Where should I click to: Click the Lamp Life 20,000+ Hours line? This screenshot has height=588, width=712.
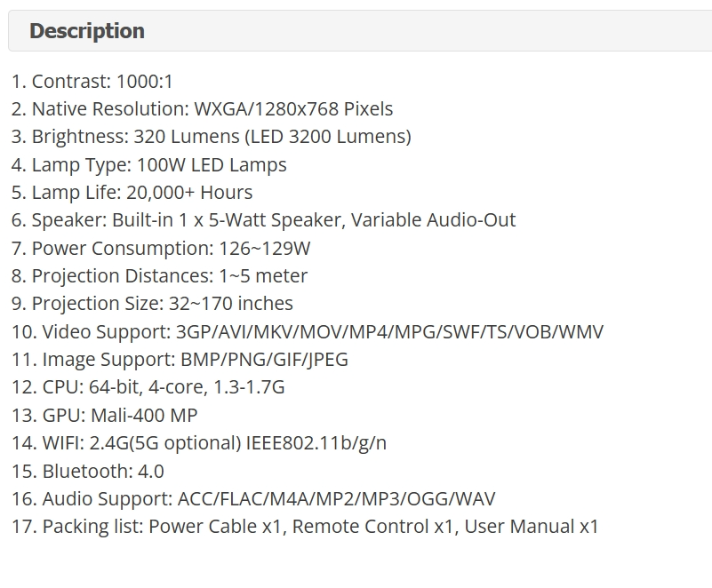click(132, 193)
